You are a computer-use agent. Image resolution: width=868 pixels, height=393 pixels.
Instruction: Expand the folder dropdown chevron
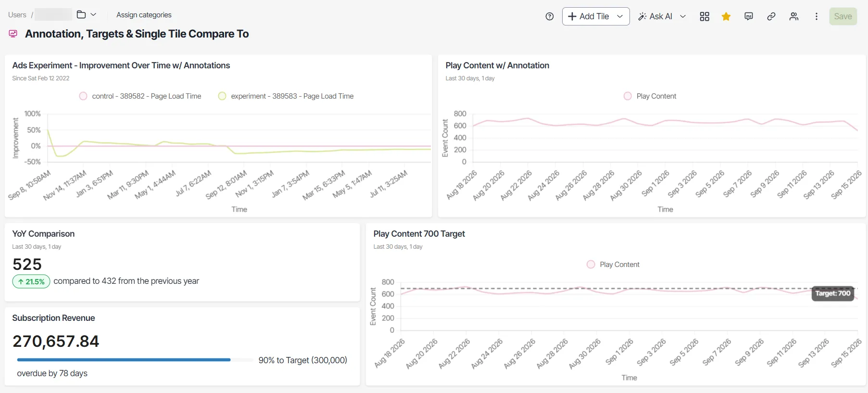tap(93, 14)
